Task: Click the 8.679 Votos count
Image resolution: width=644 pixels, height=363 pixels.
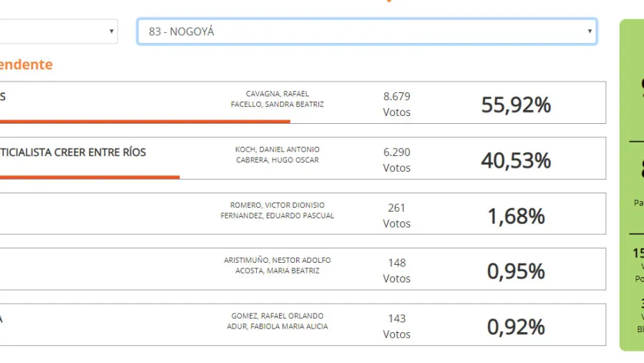Action: 396,104
